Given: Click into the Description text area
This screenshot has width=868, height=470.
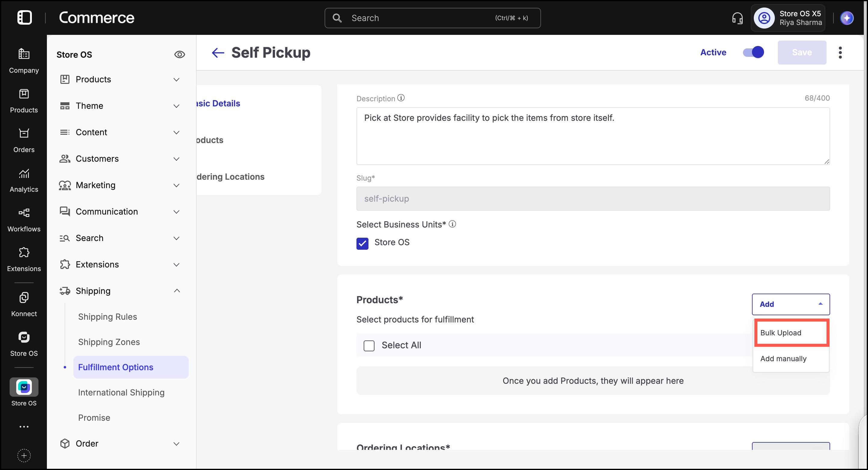Looking at the screenshot, I should pos(593,136).
